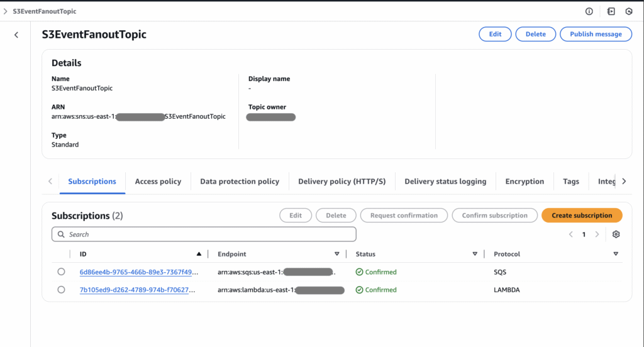Click Create subscription button
Image resolution: width=644 pixels, height=347 pixels.
[x=582, y=215]
